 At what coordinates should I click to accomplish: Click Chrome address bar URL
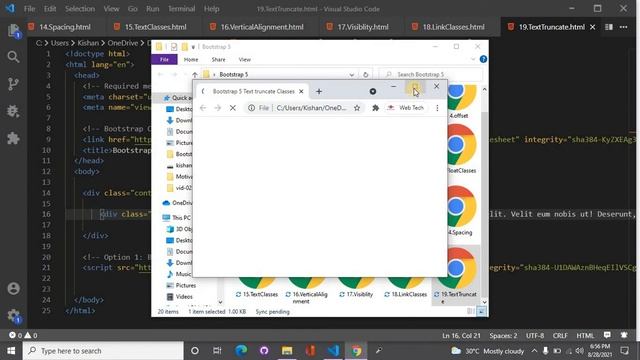[x=311, y=108]
